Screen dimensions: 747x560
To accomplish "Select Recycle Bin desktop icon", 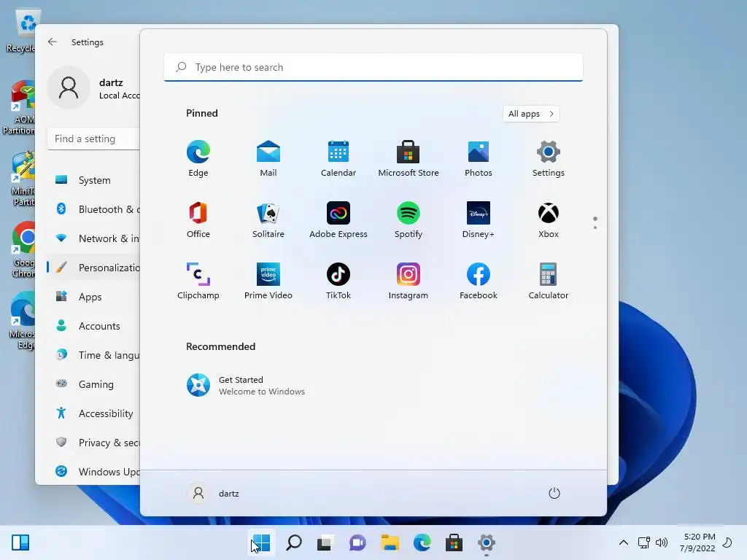I will point(21,31).
